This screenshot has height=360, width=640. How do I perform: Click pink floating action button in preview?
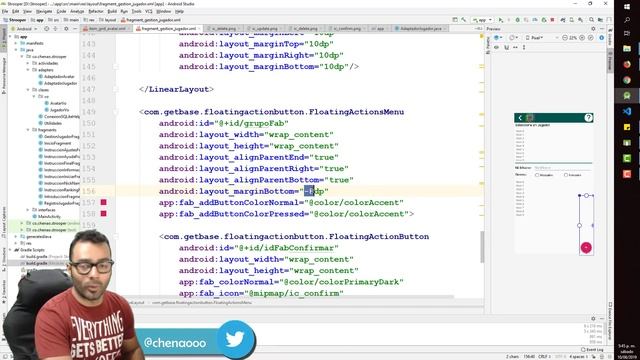coord(586,247)
